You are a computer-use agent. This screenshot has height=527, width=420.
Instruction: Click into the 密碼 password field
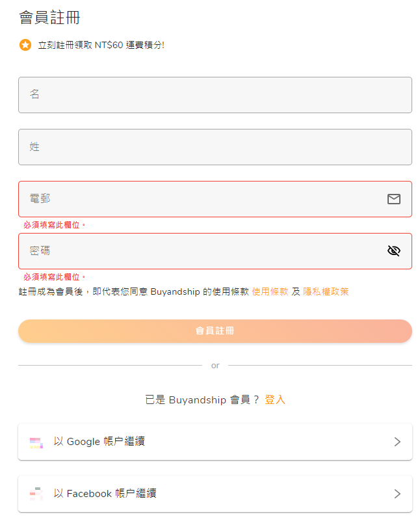pyautogui.click(x=215, y=251)
